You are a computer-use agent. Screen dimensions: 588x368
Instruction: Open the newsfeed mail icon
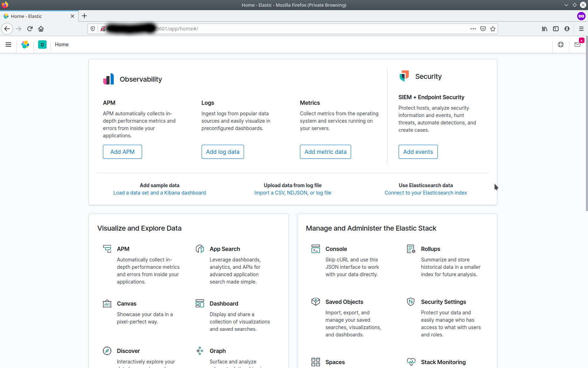tap(577, 45)
